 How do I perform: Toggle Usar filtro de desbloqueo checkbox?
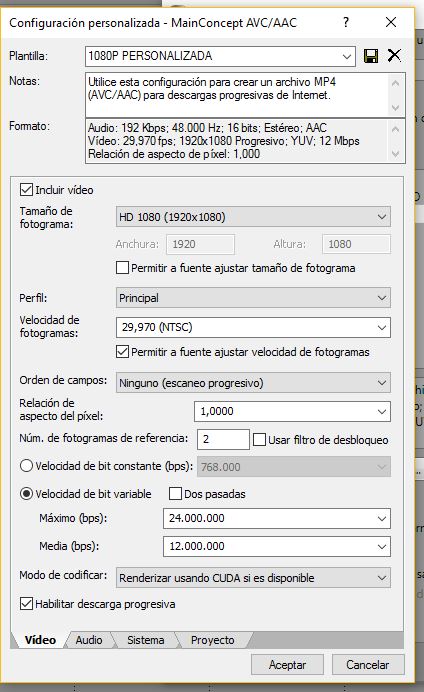(259, 440)
